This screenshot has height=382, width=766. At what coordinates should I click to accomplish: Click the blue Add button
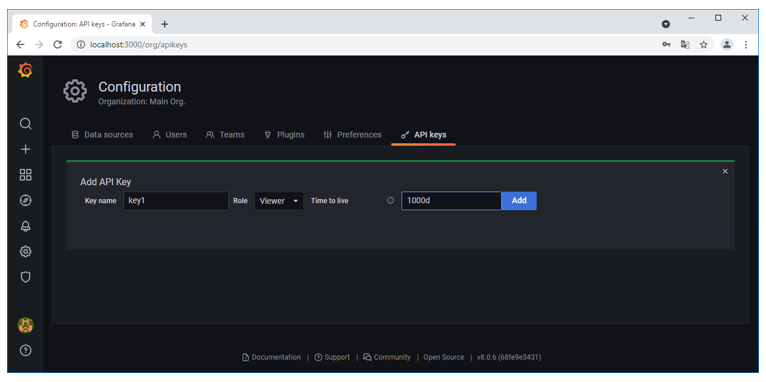(x=519, y=201)
